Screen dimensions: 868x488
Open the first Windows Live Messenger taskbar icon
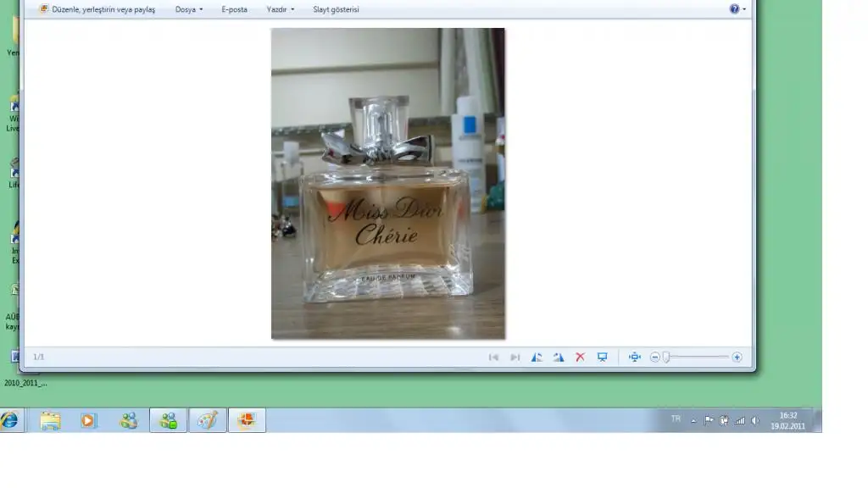[129, 420]
